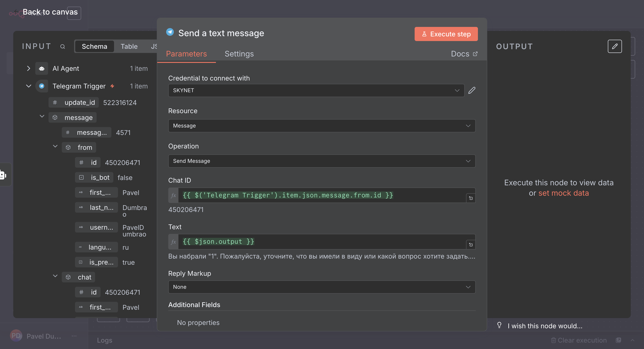Expand the AI Agent tree item
The width and height of the screenshot is (644, 349).
coord(28,69)
